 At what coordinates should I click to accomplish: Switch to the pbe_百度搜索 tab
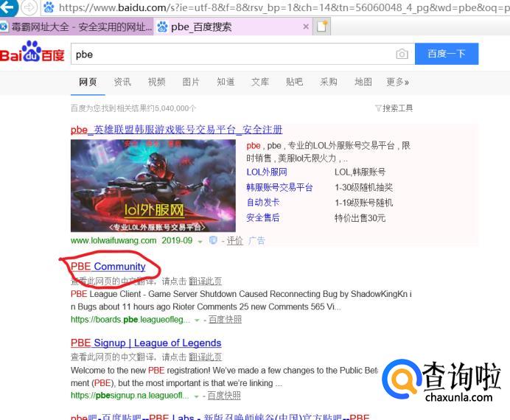233,27
